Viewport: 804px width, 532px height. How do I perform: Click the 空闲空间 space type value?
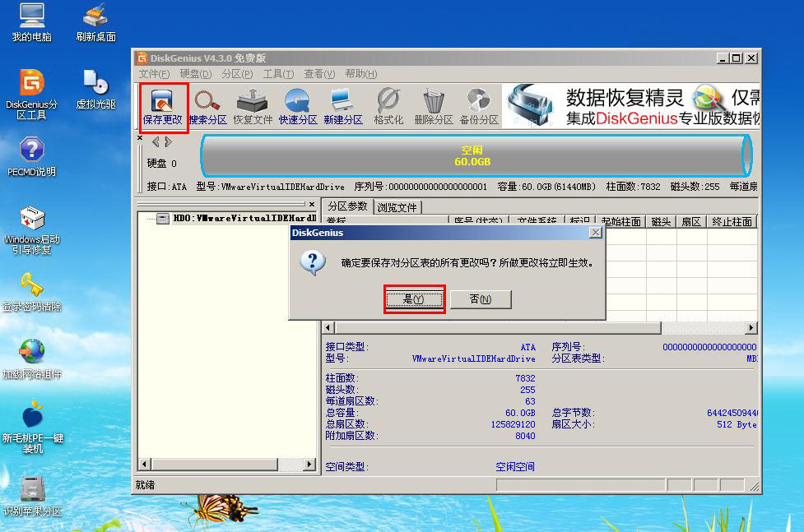(x=515, y=467)
